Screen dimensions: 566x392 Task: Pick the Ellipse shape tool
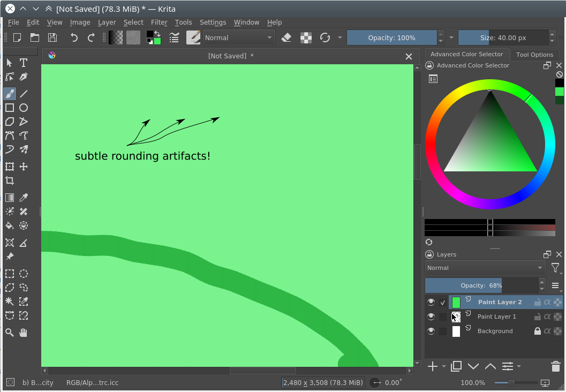coord(24,108)
